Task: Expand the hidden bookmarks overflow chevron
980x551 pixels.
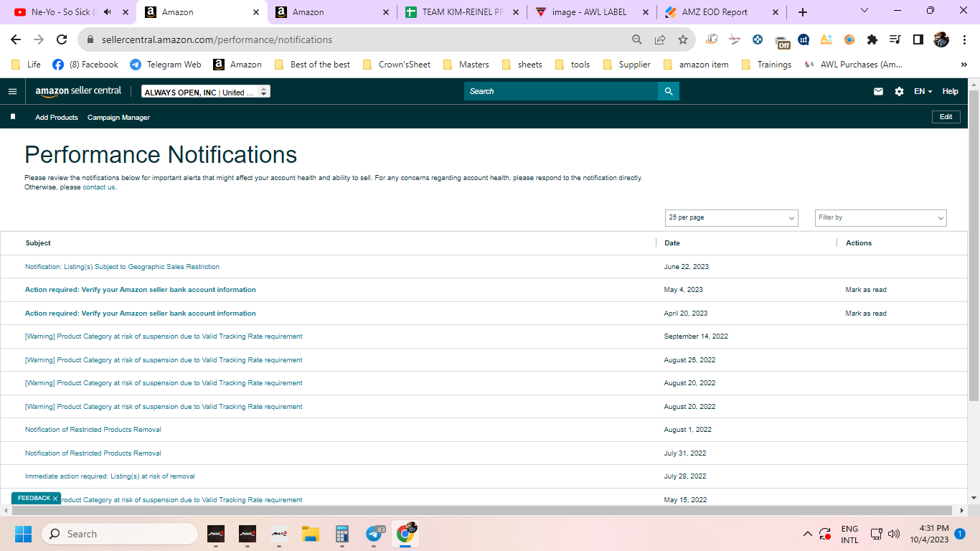Action: (x=963, y=65)
